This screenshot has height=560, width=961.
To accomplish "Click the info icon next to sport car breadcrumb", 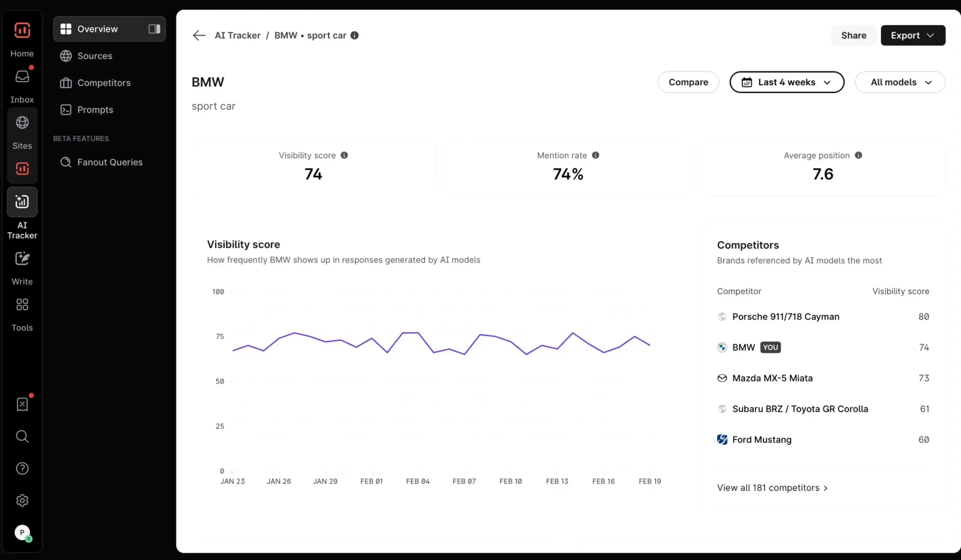I will (354, 35).
